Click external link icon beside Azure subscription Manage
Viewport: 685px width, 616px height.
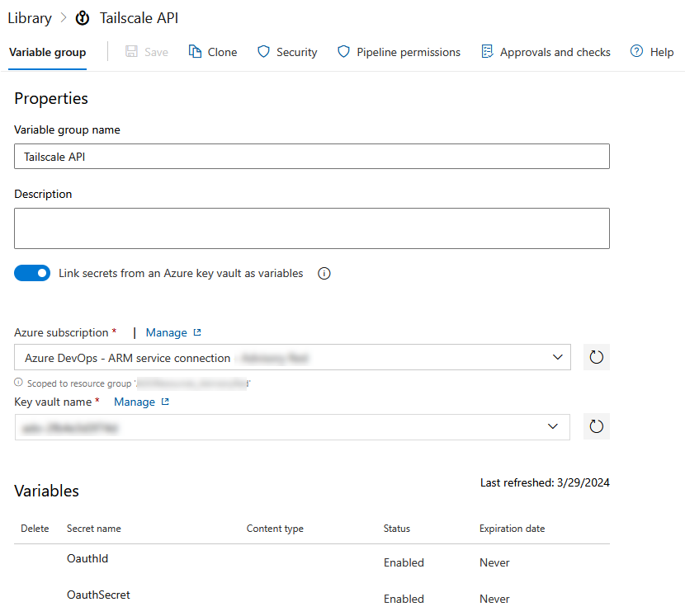click(x=197, y=332)
